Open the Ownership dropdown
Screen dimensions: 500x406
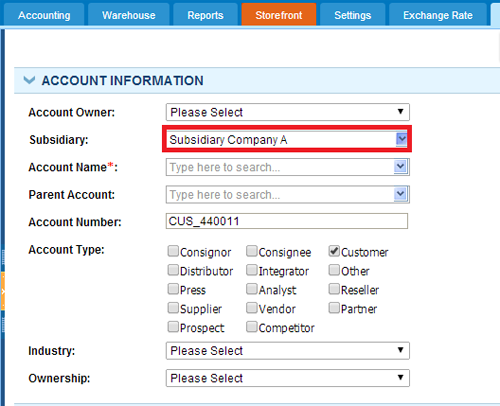(x=288, y=378)
